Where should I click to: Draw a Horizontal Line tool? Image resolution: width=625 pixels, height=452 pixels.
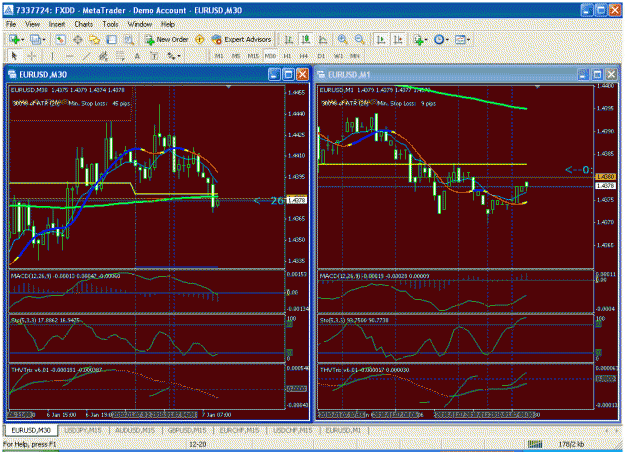click(x=69, y=56)
